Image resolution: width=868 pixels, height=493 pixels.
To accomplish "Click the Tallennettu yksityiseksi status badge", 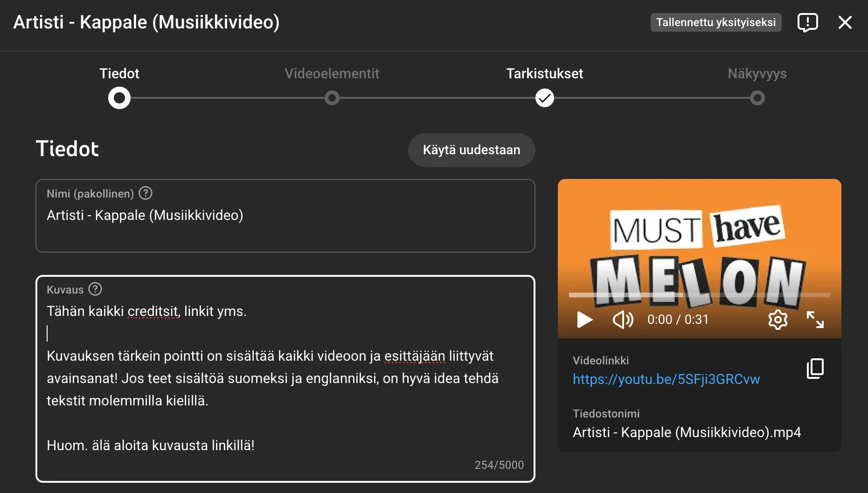I will click(716, 22).
